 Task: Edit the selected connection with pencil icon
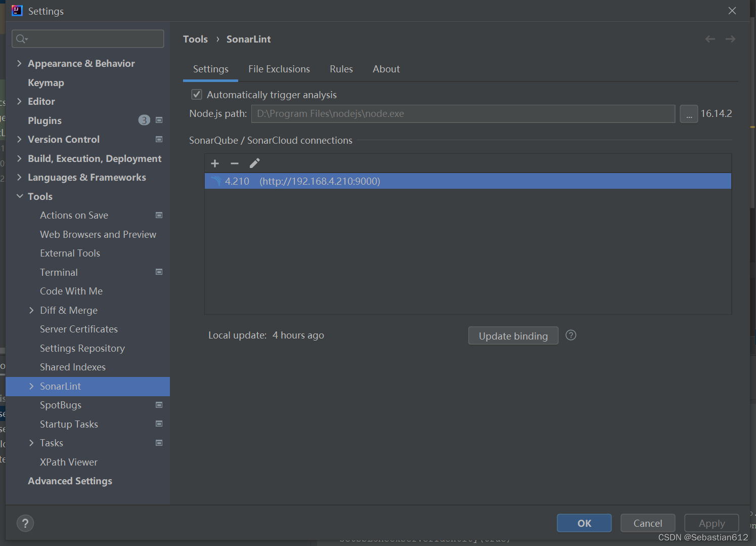tap(254, 163)
